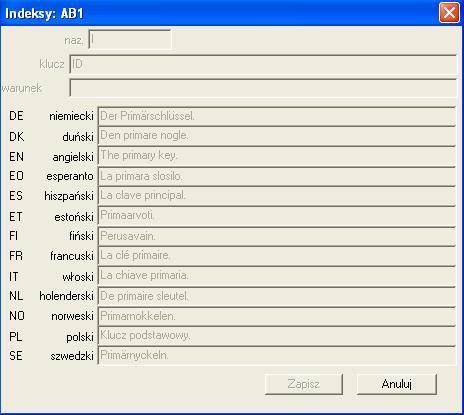Screen dimensions: 464x415
Task: Click the empty warunek field
Action: [263, 88]
